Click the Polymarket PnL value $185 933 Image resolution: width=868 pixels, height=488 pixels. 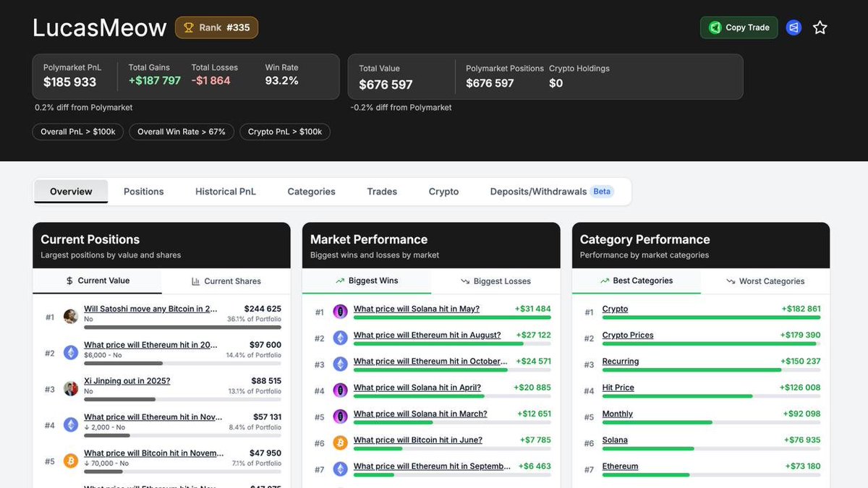pyautogui.click(x=69, y=82)
